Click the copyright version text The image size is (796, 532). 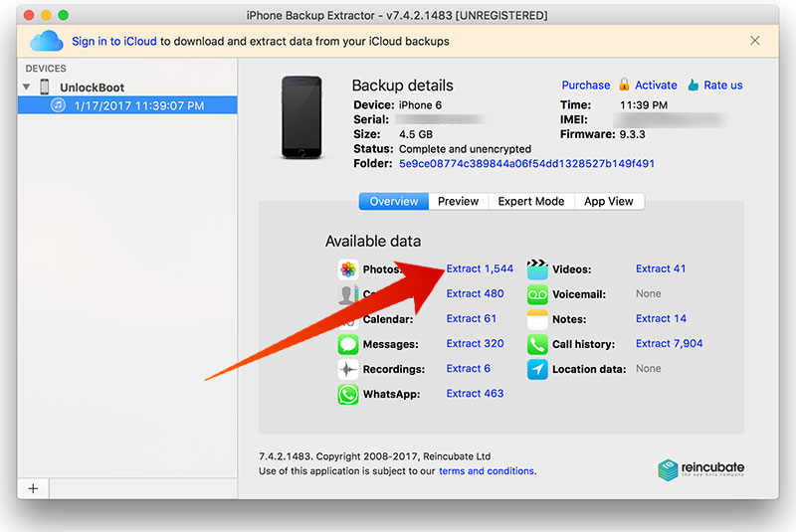[x=375, y=456]
